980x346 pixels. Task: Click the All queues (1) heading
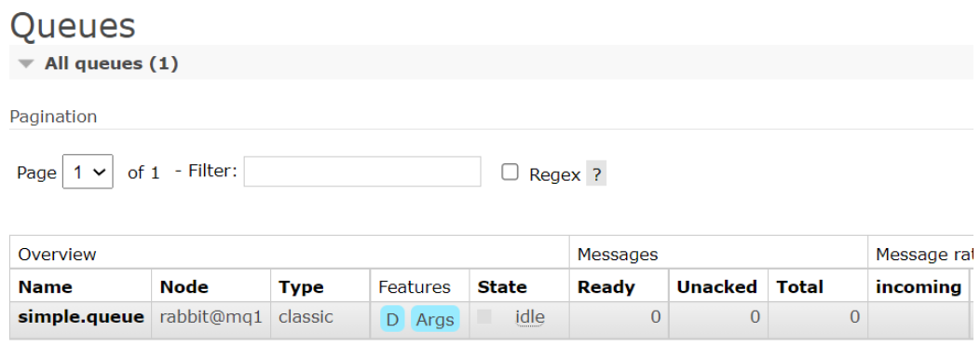tap(111, 63)
